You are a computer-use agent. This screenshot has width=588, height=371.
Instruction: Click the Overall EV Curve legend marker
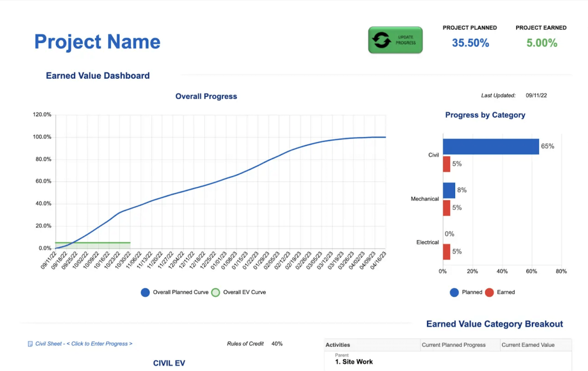(216, 292)
